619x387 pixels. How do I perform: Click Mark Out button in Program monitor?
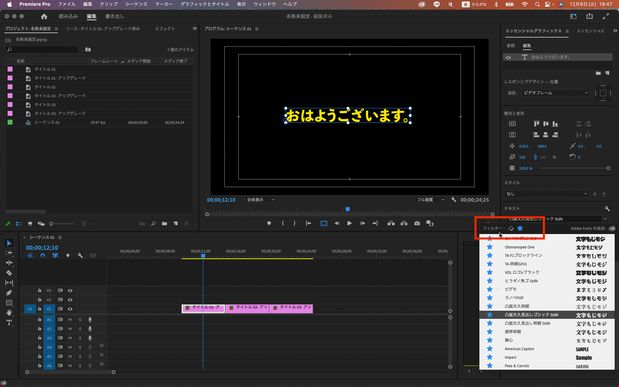(x=294, y=223)
